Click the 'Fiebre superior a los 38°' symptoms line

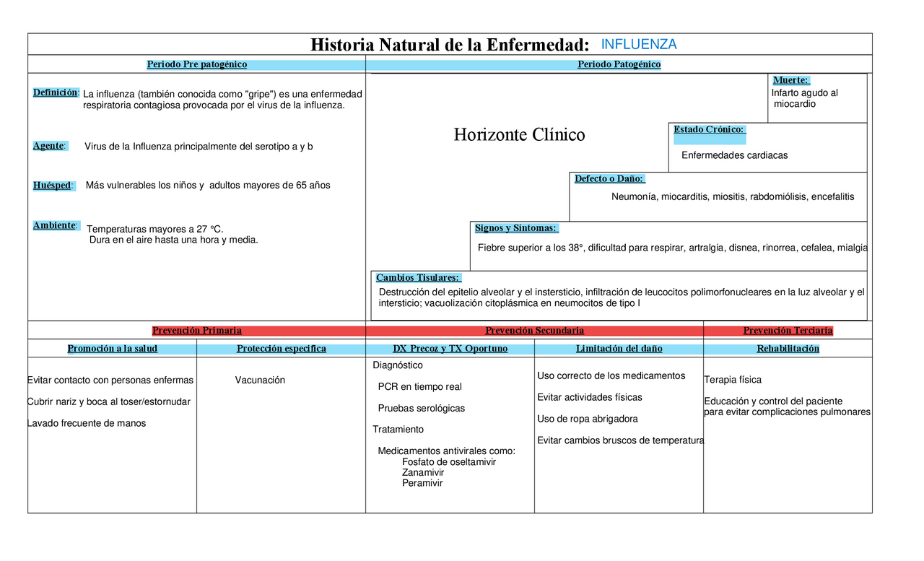(x=673, y=248)
